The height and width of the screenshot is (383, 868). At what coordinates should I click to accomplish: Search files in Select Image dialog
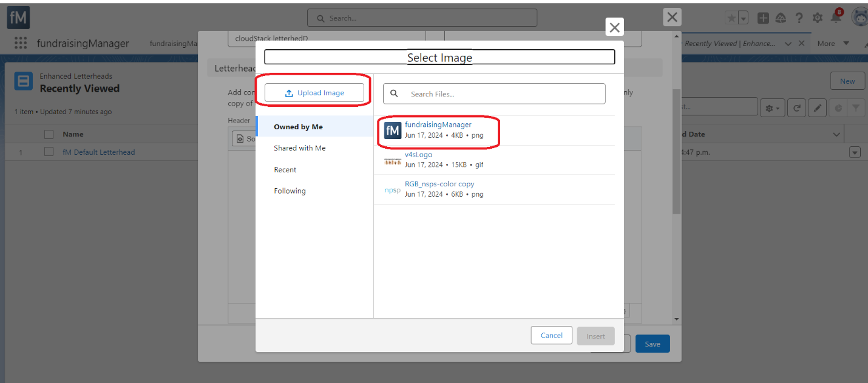(494, 93)
